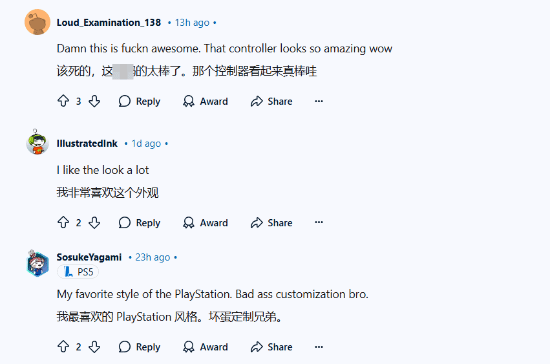Viewport: 550px width, 364px height.
Task: Open more options on Loud_Examination_138's comment
Action: (318, 101)
